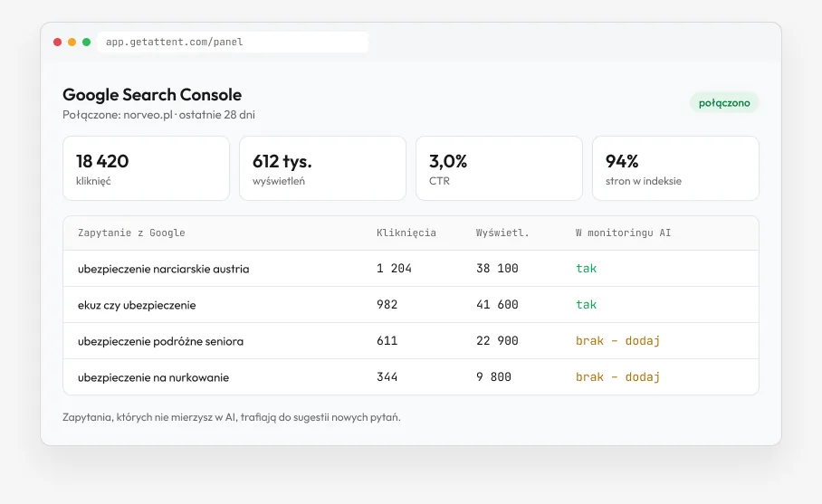Sort by the 'Kliknięcia' column header

point(406,233)
